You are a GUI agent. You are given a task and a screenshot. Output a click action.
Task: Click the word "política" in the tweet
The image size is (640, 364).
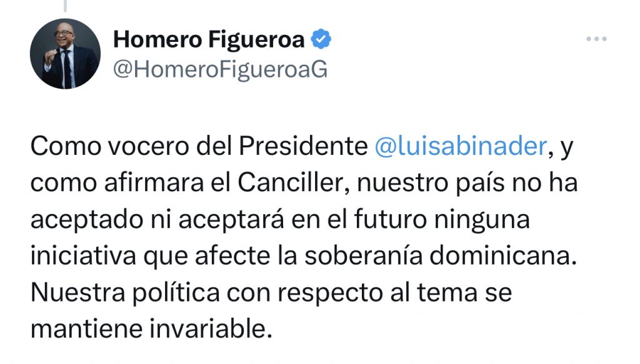[x=177, y=293]
